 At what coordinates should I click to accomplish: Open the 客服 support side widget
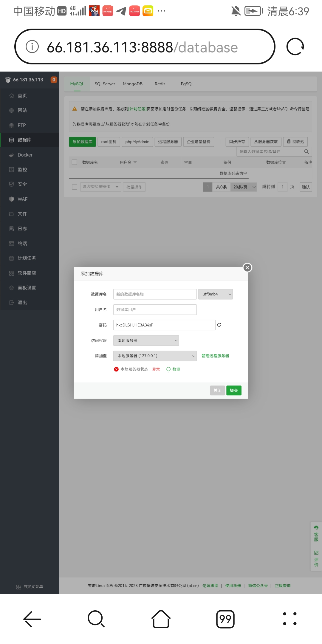pyautogui.click(x=316, y=534)
